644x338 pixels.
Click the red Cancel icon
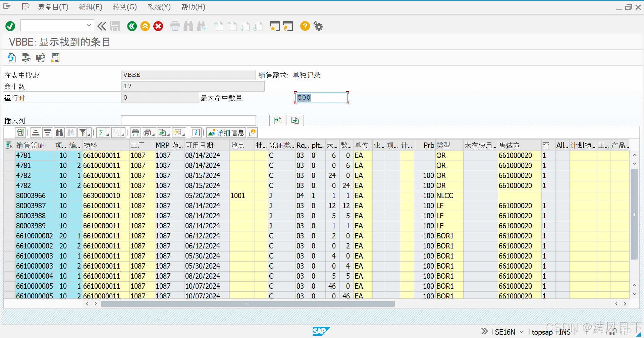tap(158, 26)
